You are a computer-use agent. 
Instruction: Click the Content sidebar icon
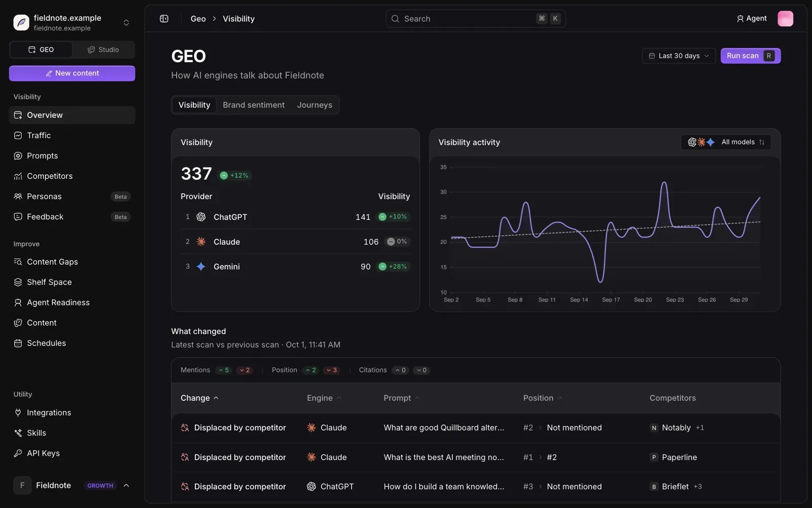(18, 323)
